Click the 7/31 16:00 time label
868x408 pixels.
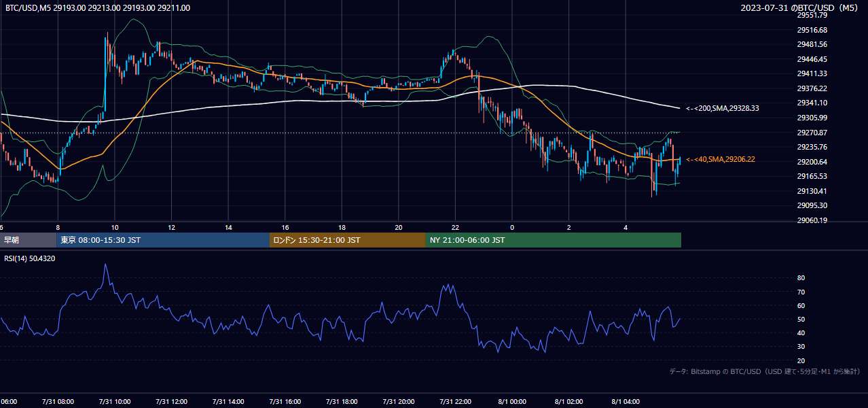click(285, 401)
